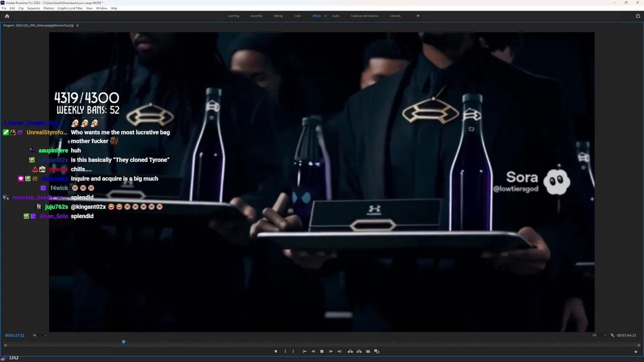This screenshot has height=362, width=644.
Task: Select the Program monitor panel tab title
Action: [x=38, y=25]
